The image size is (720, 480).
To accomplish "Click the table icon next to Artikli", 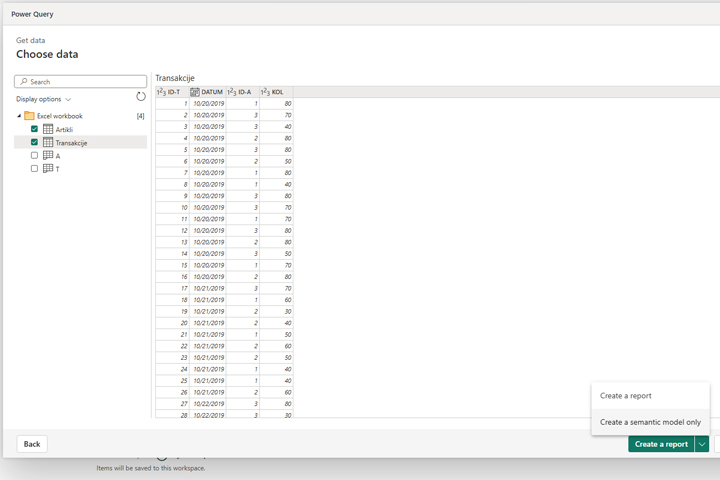I will (x=48, y=129).
